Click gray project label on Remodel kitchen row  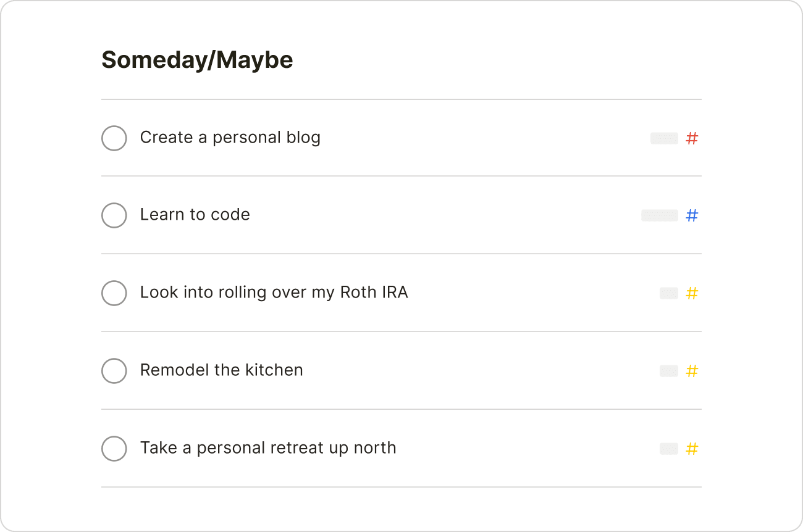[668, 371]
